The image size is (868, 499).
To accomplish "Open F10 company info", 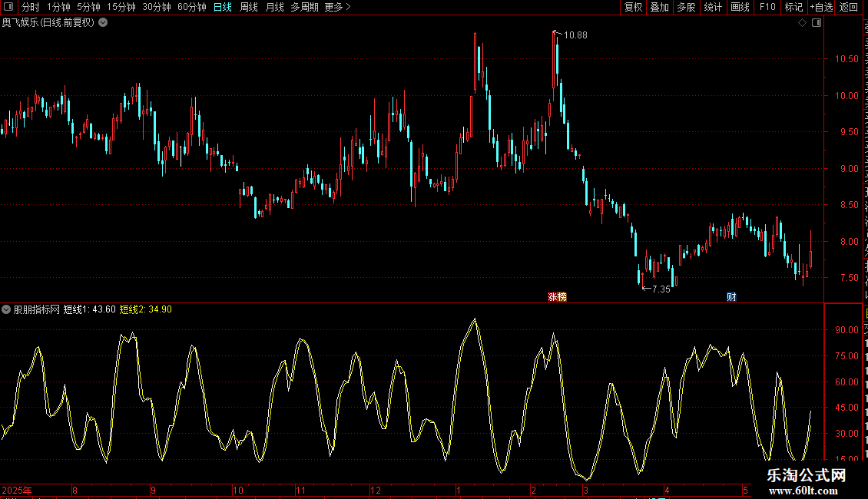I will point(767,7).
